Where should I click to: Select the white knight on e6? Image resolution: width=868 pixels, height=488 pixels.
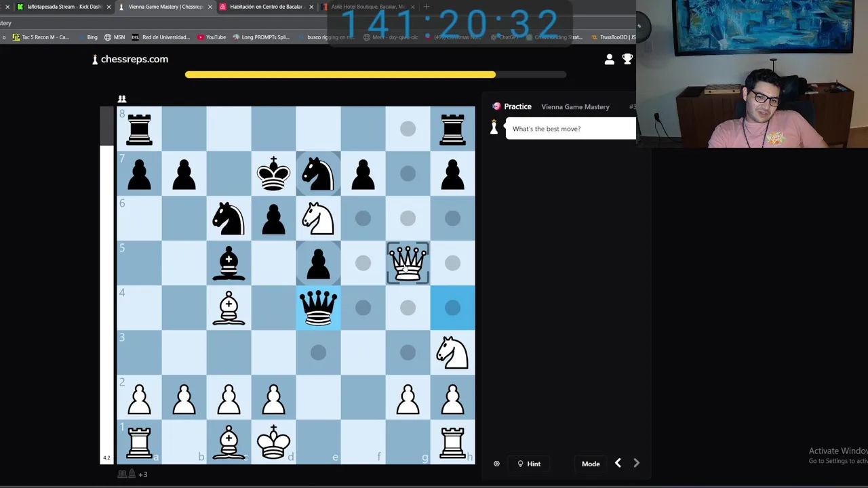[x=318, y=218]
